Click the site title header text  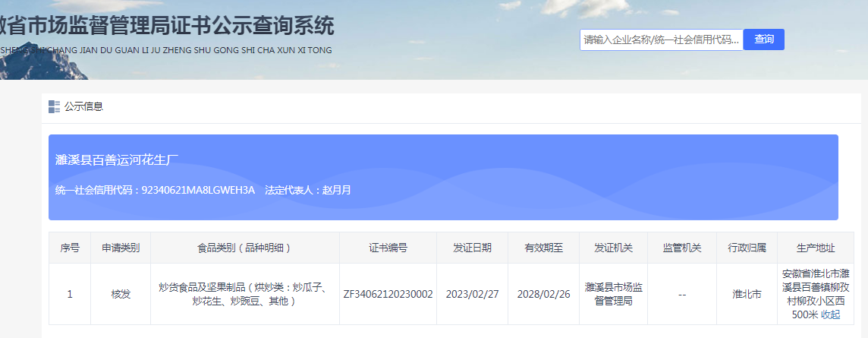pyautogui.click(x=167, y=27)
